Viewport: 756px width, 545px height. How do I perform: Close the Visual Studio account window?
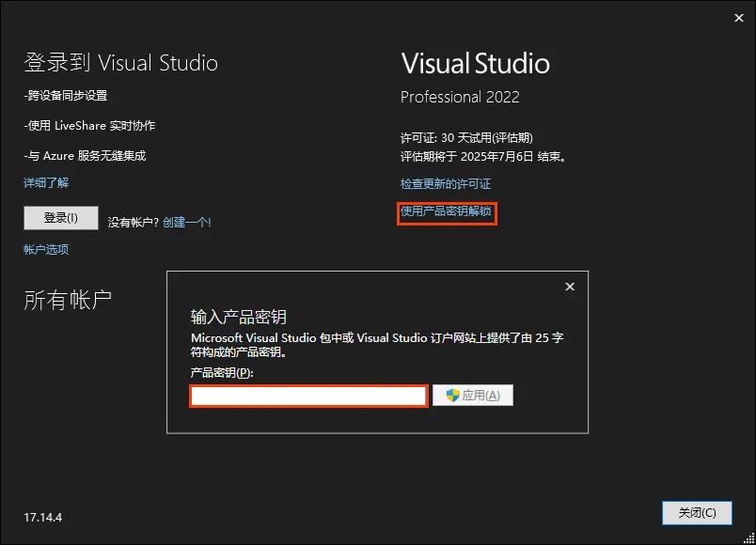(x=739, y=18)
